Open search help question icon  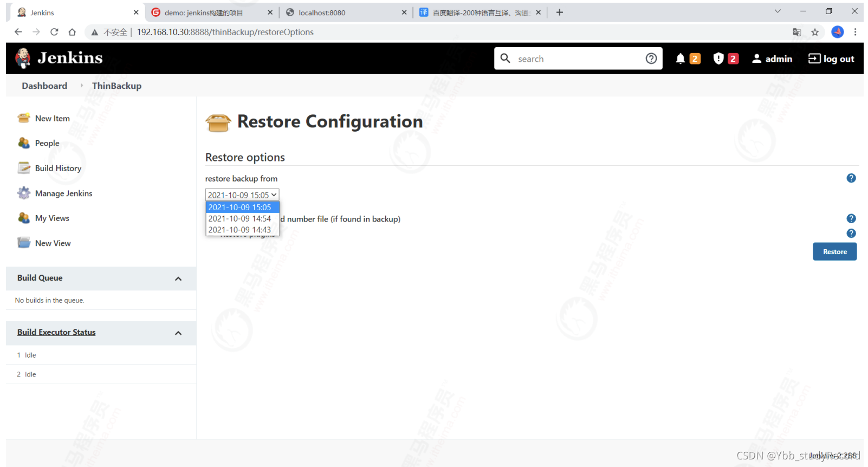pos(651,59)
